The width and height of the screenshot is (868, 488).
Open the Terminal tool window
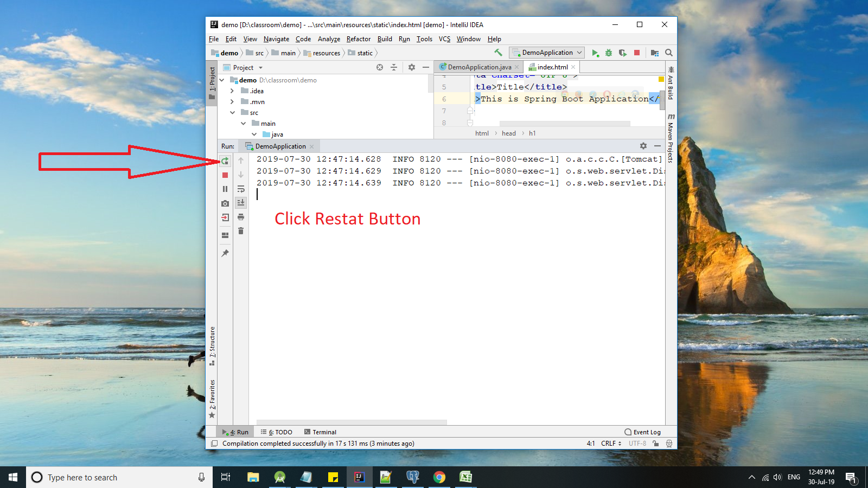[320, 432]
